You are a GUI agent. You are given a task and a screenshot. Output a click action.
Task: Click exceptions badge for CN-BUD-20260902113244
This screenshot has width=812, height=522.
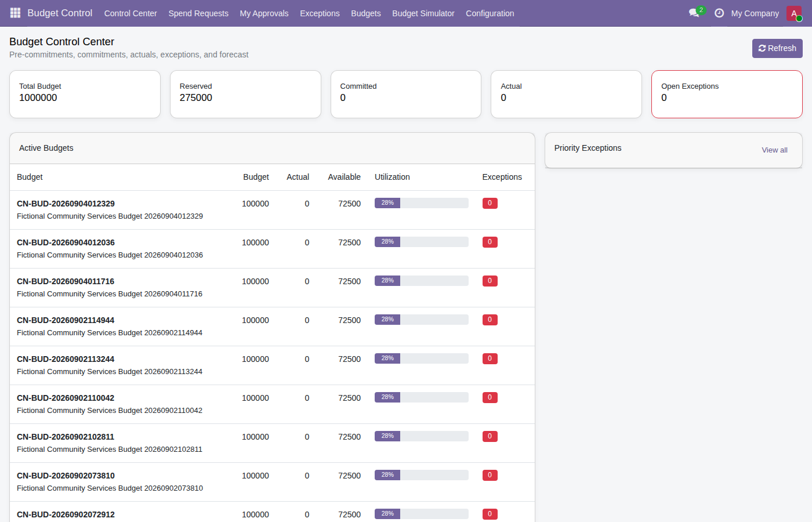coord(490,358)
